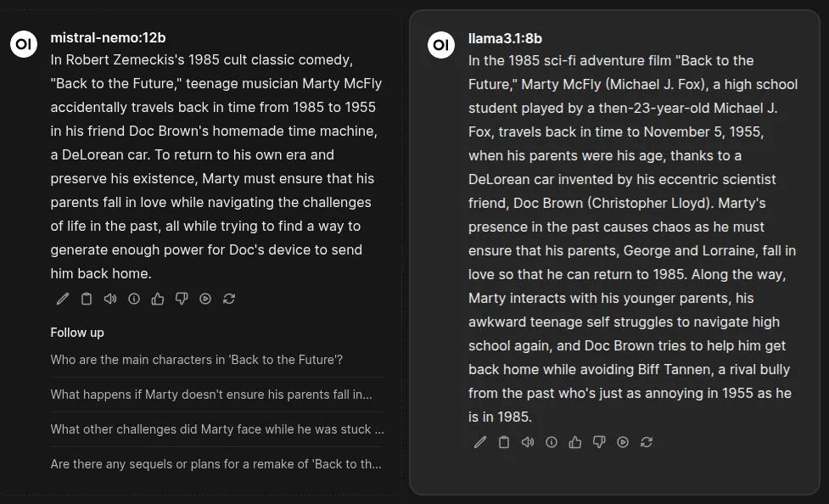Choose follow-up about other challenges Marty faced
The width and height of the screenshot is (829, 504).
click(216, 429)
